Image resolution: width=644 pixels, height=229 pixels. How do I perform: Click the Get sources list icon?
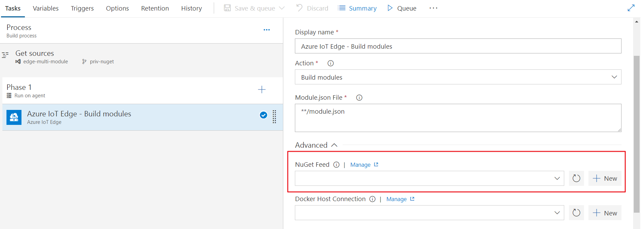[x=5, y=55]
